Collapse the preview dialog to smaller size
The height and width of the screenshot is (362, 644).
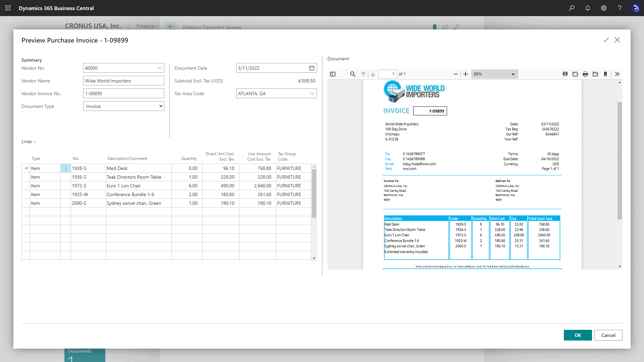pyautogui.click(x=606, y=40)
